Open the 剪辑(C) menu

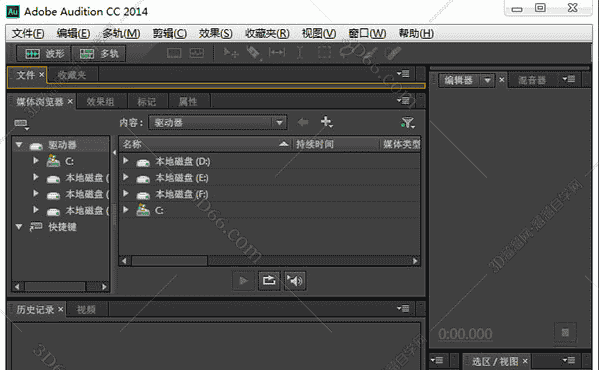[170, 34]
